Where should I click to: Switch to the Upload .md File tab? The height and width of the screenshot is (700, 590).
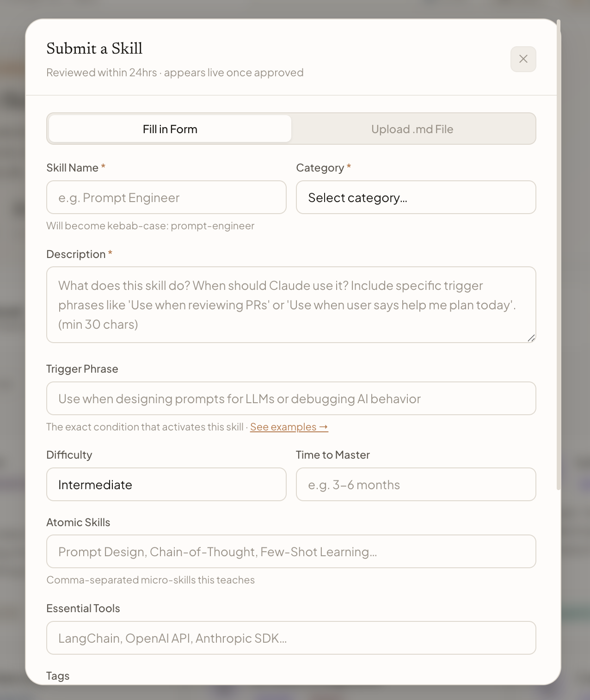point(412,129)
